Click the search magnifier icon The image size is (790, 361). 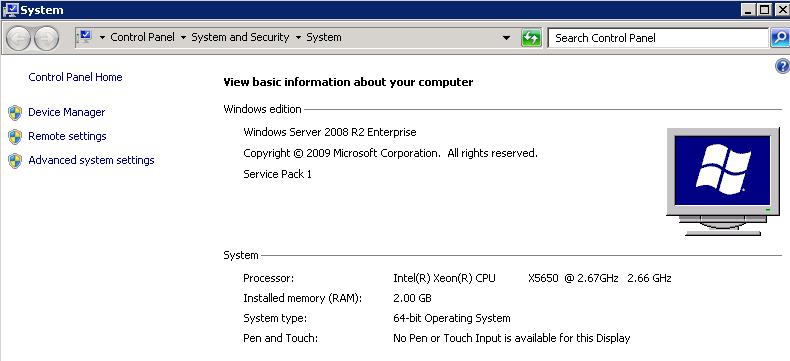point(780,38)
